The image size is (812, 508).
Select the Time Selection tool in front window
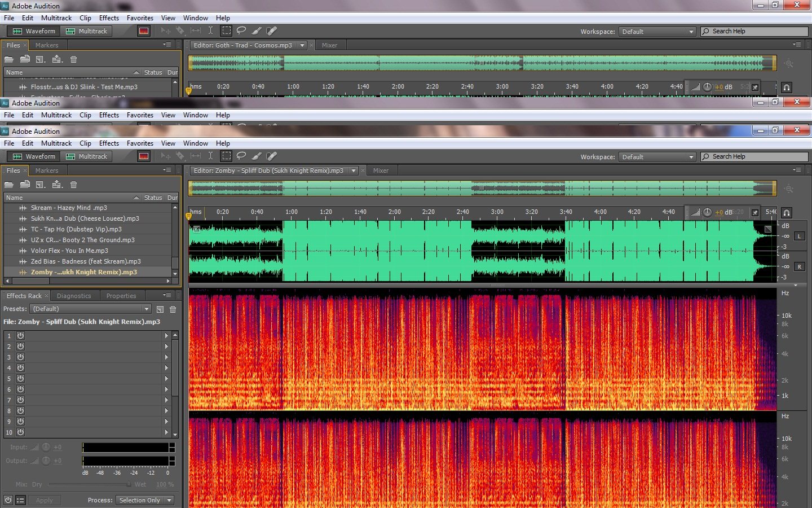(x=211, y=156)
